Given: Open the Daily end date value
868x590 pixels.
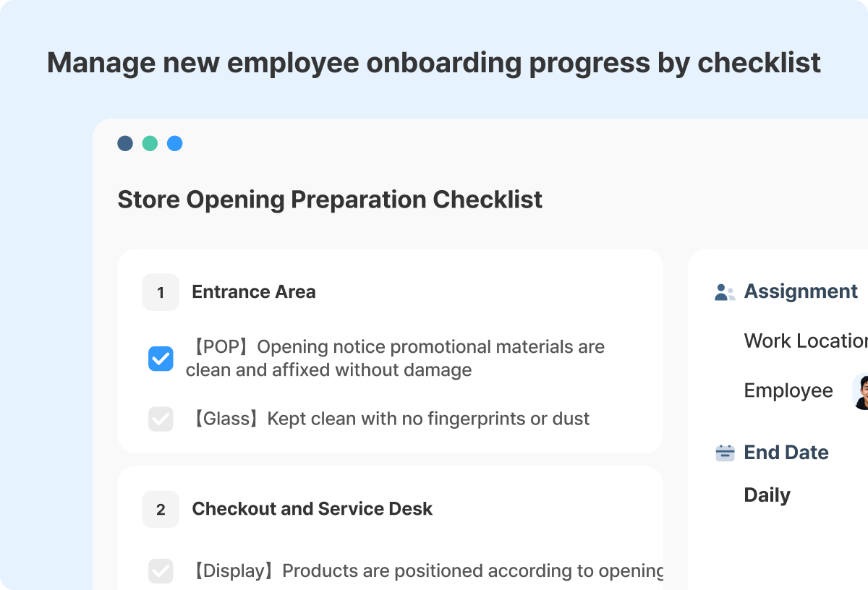Looking at the screenshot, I should [767, 495].
